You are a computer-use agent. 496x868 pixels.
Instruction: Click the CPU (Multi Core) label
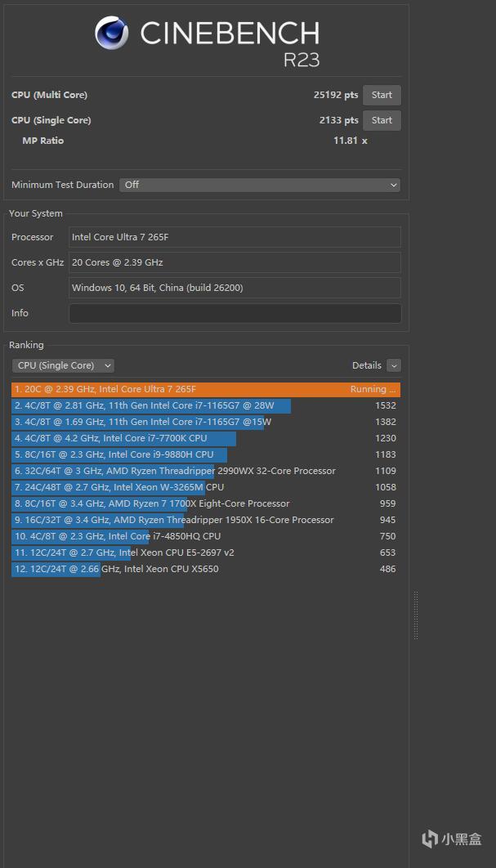49,95
